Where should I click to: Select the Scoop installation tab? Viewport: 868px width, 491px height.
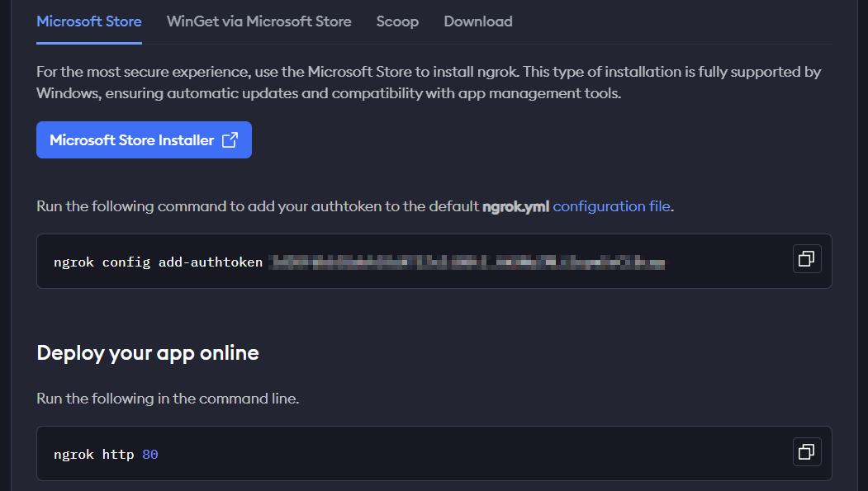(x=397, y=21)
